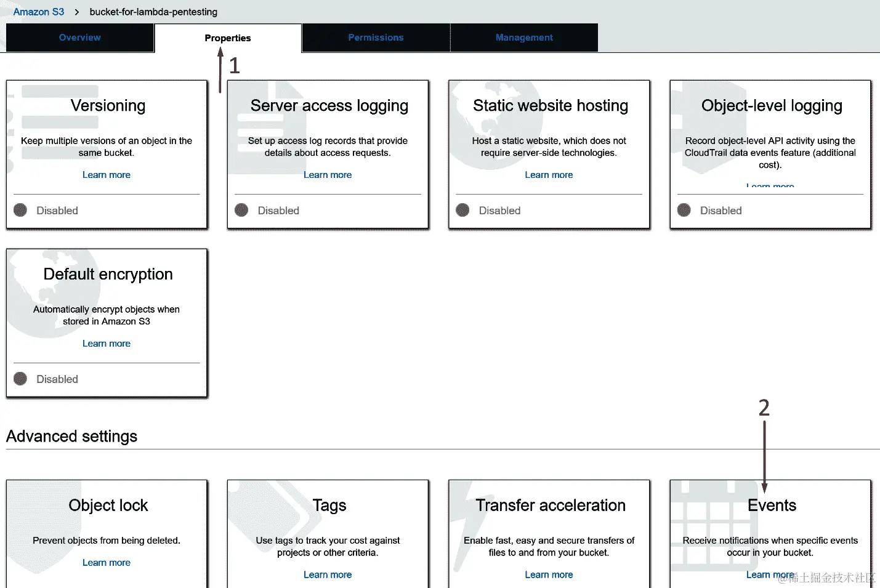Click "Keep multiple versions of an object" description
The height and width of the screenshot is (588, 880).
pyautogui.click(x=107, y=147)
